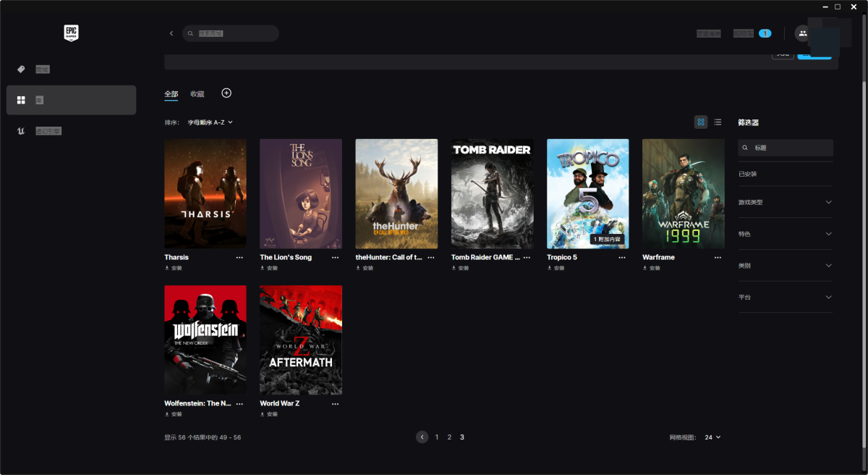Open the Tropico 5 cover art
Image resolution: width=868 pixels, height=475 pixels.
click(x=588, y=193)
